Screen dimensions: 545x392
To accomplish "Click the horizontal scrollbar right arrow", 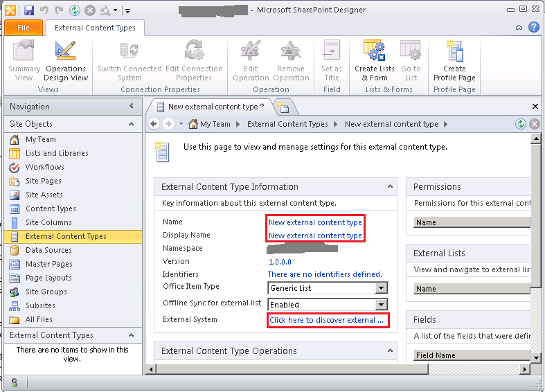I will click(525, 369).
